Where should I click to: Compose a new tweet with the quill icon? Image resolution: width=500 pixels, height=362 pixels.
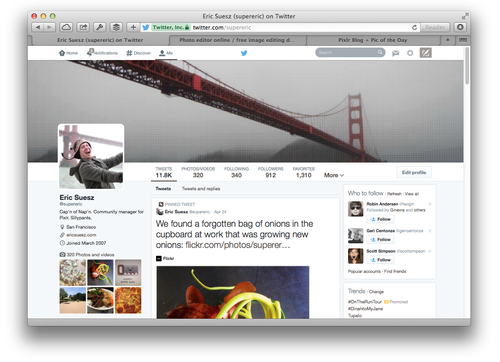point(425,53)
